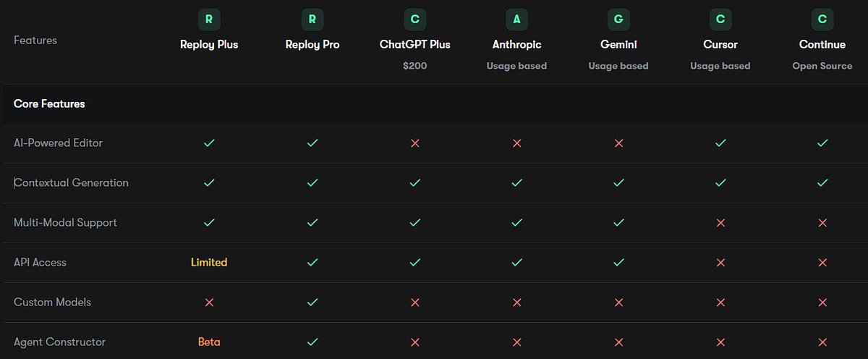Select the Reploy Plus column heading
The image size is (868, 359).
209,45
